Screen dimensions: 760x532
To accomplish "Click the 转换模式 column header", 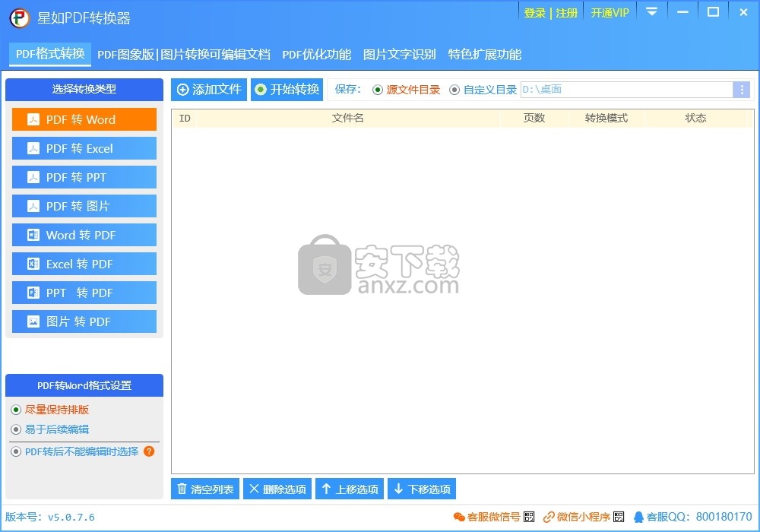I will (x=606, y=119).
